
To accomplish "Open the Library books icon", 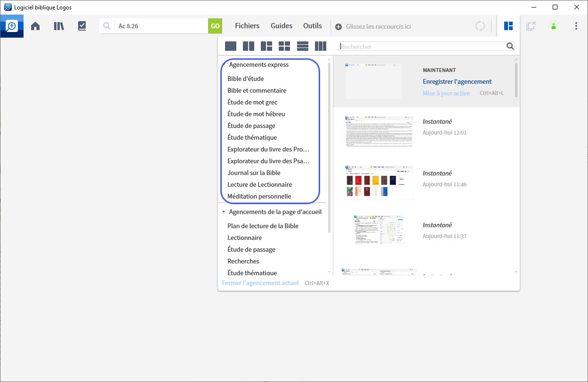I will (x=59, y=26).
